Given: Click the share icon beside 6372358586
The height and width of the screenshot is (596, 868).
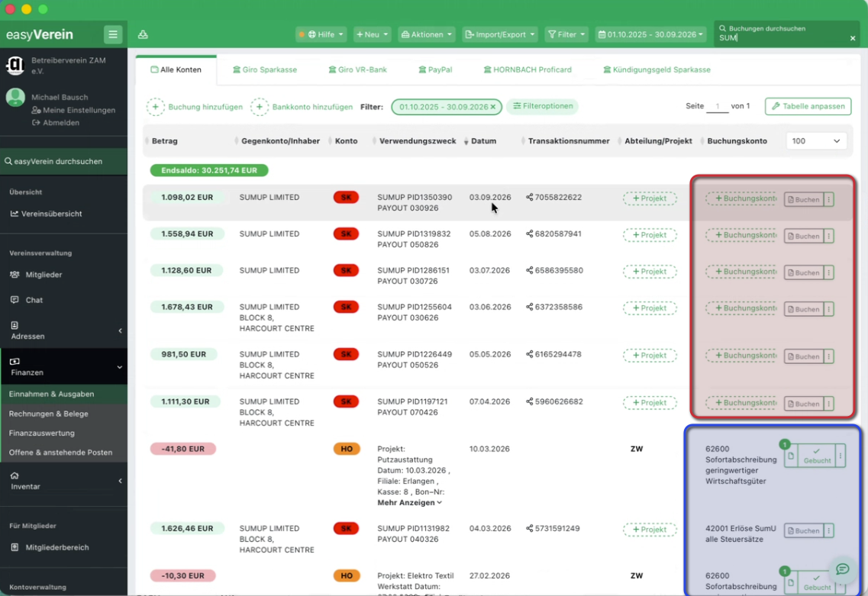Looking at the screenshot, I should point(529,307).
